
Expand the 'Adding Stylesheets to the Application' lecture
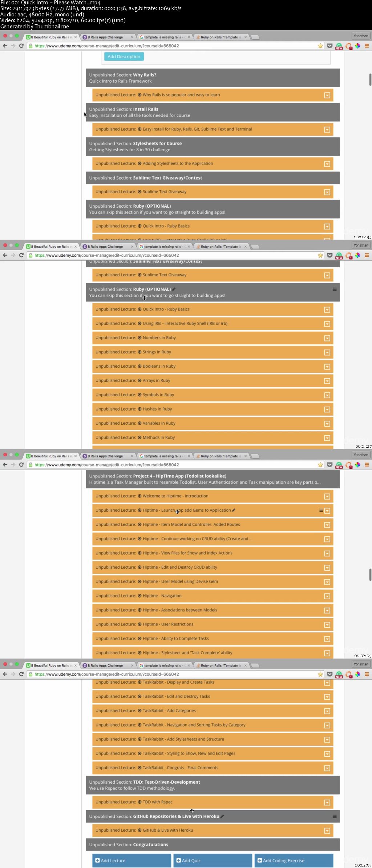coord(327,164)
